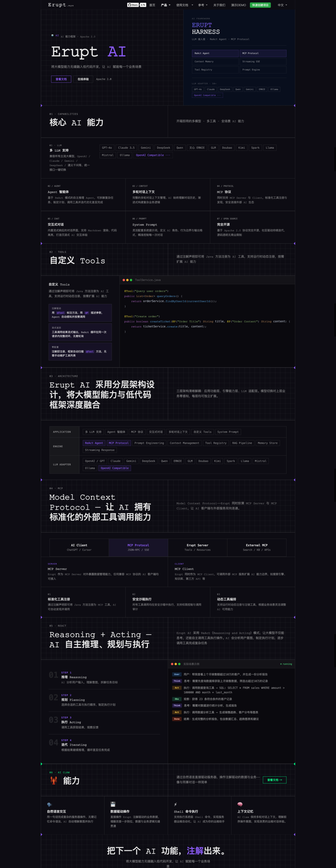Open the 中文 language selector

[x=282, y=5]
